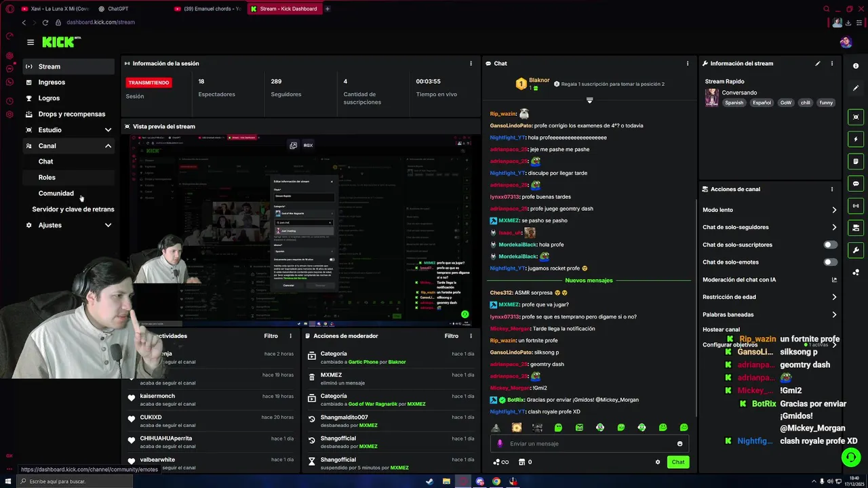
Task: Select Stream in the sidebar
Action: [69, 66]
